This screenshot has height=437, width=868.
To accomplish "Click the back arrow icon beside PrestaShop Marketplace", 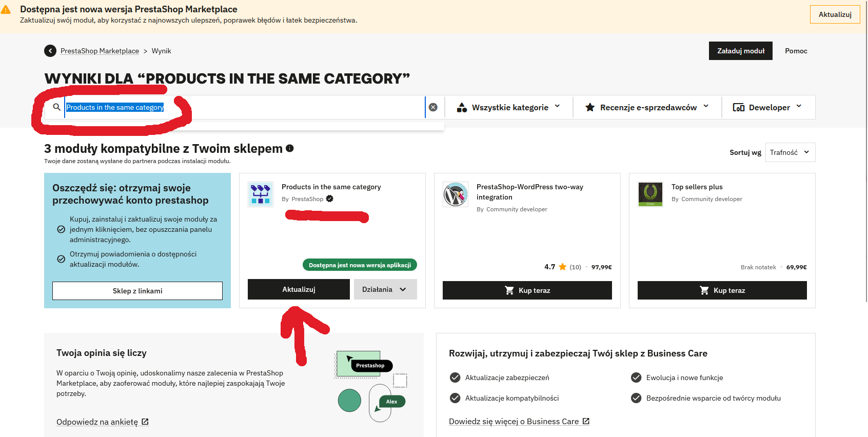I will click(50, 51).
